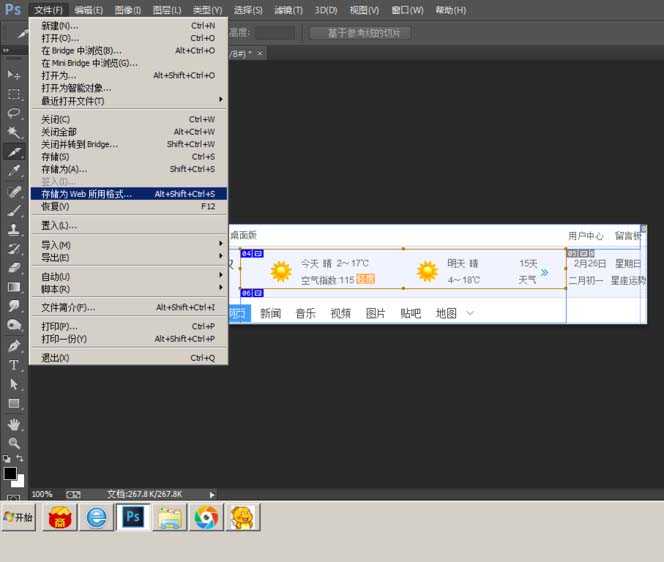Select the Horizontal Type tool
The image size is (664, 562).
click(14, 365)
